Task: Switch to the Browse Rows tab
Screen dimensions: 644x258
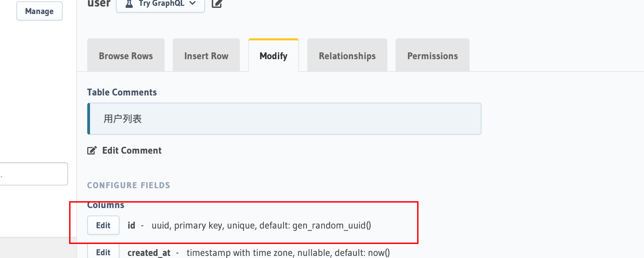Action: pyautogui.click(x=126, y=55)
